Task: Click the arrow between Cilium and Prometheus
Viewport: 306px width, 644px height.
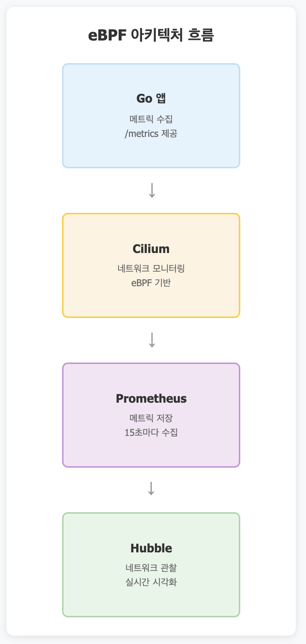Action: [x=152, y=340]
